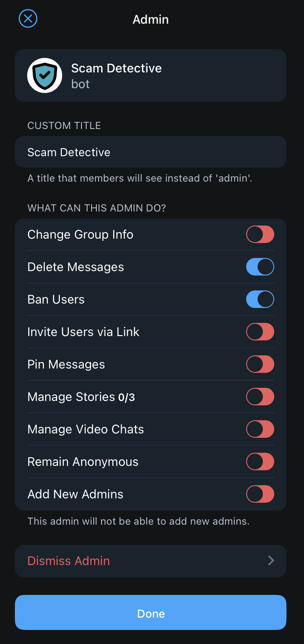Click the Admin screen title
This screenshot has width=304, height=644.
click(151, 19)
